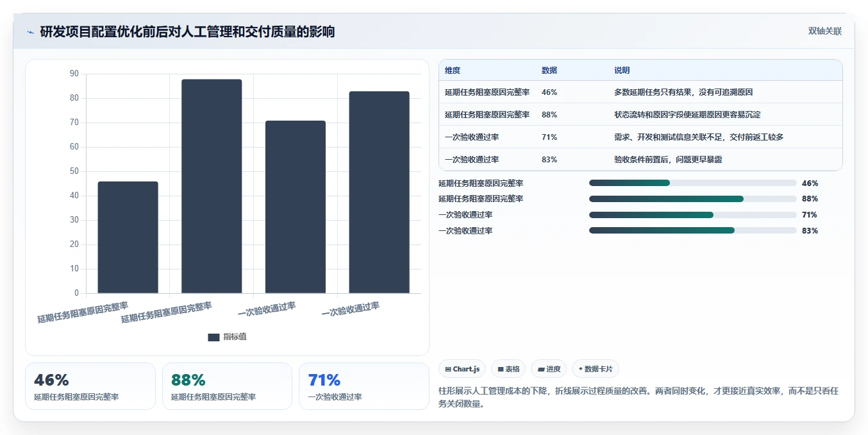Click the table cell showing 46%
868x435 pixels.
549,92
